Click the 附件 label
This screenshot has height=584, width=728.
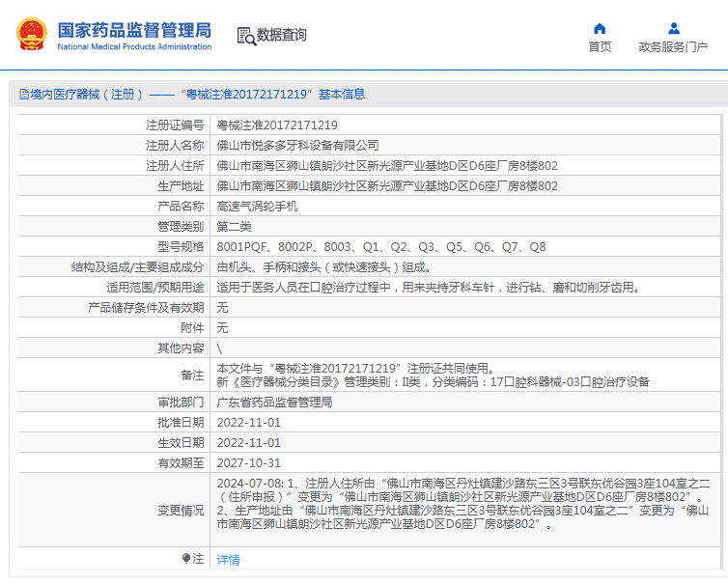[x=192, y=328]
